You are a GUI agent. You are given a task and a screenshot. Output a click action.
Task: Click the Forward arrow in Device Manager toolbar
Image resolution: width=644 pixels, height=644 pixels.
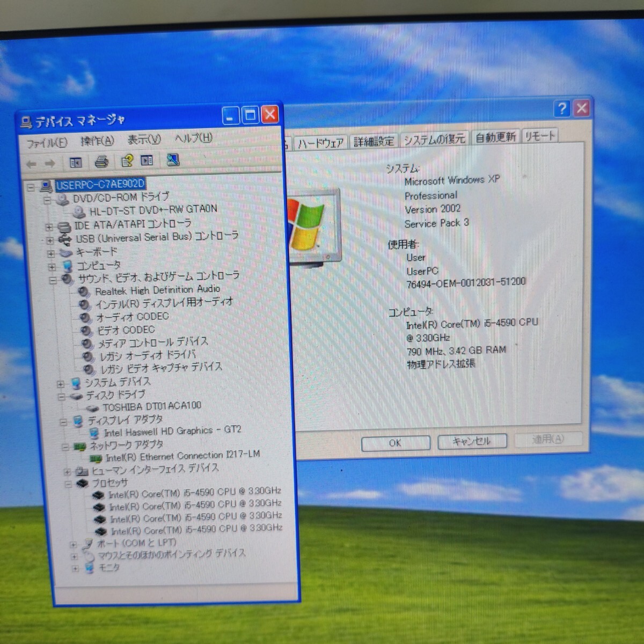coord(50,163)
